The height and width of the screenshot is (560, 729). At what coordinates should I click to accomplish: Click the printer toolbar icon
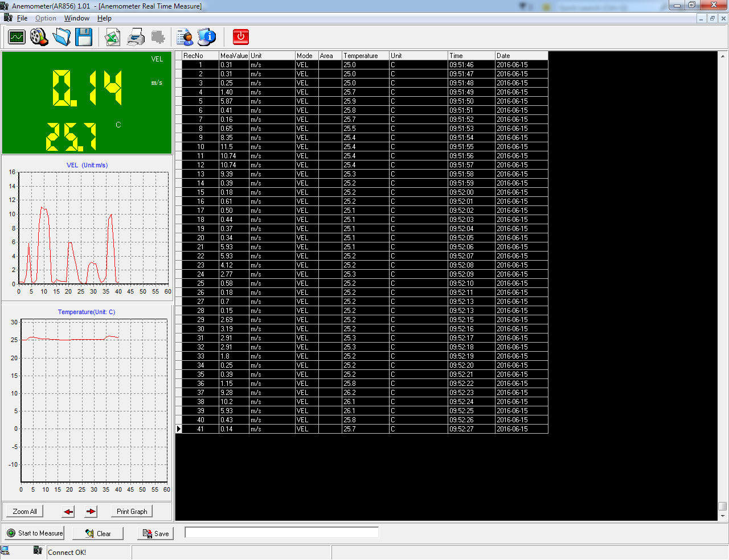click(136, 38)
